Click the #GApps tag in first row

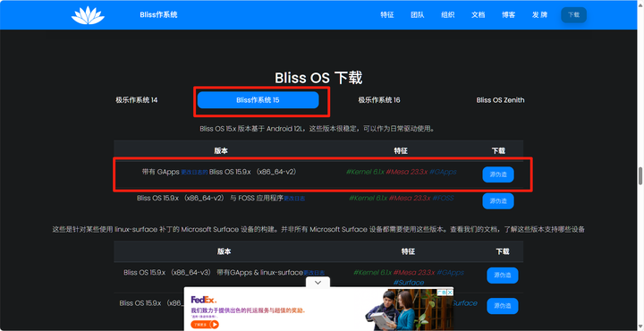coord(443,172)
